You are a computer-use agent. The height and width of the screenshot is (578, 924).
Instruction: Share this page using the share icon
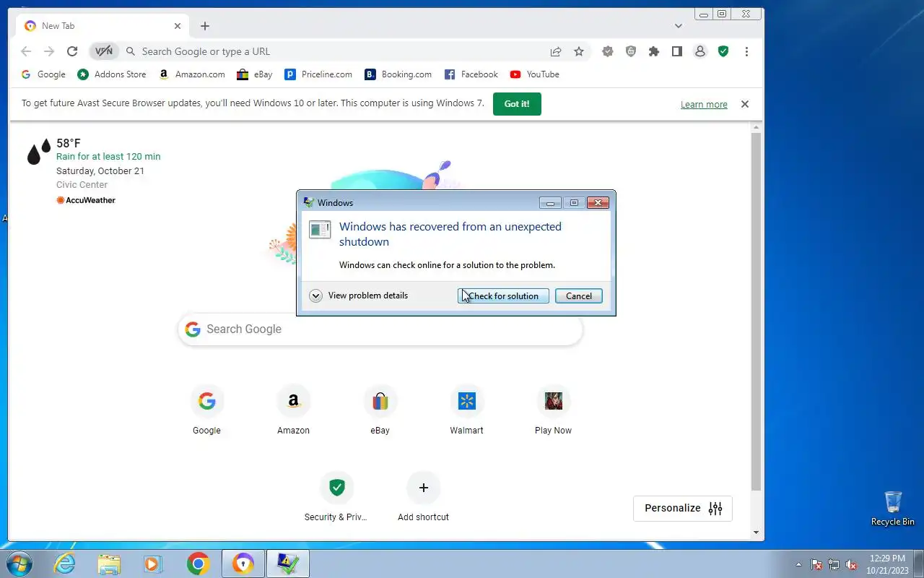[556, 51]
